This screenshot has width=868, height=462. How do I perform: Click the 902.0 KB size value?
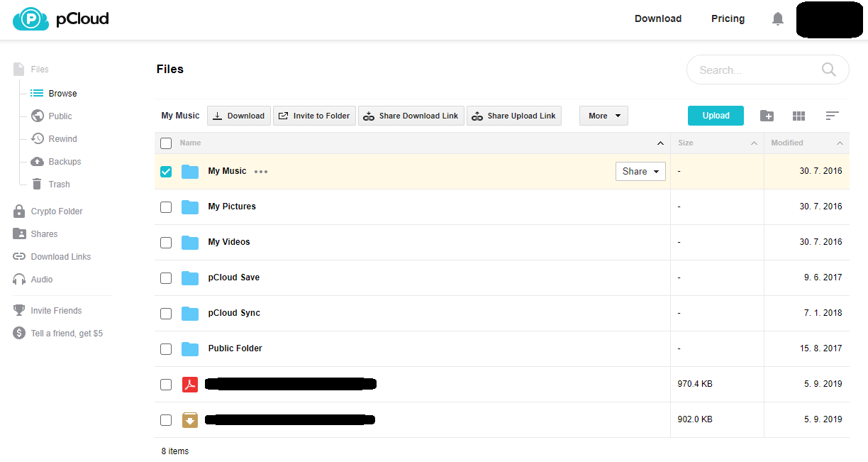pos(695,419)
